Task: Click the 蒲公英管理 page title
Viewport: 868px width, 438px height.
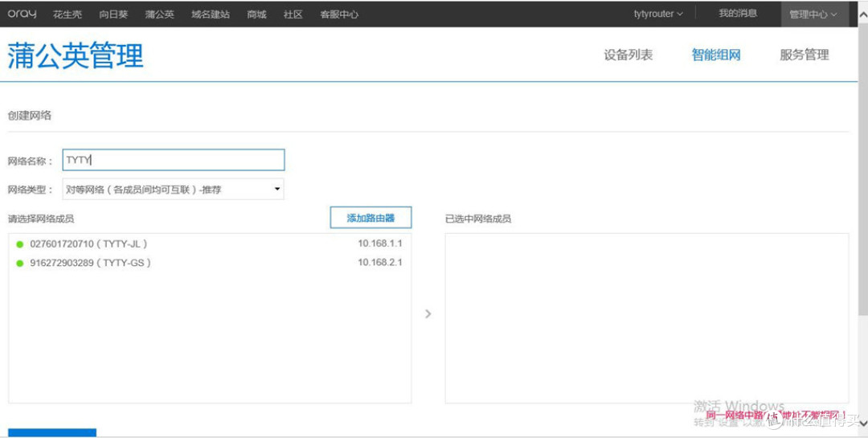Action: coord(76,55)
